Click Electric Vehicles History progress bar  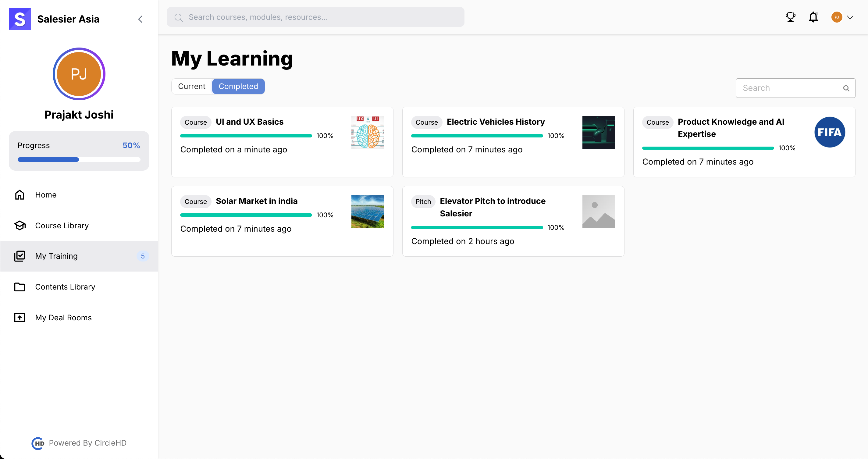[x=477, y=136]
